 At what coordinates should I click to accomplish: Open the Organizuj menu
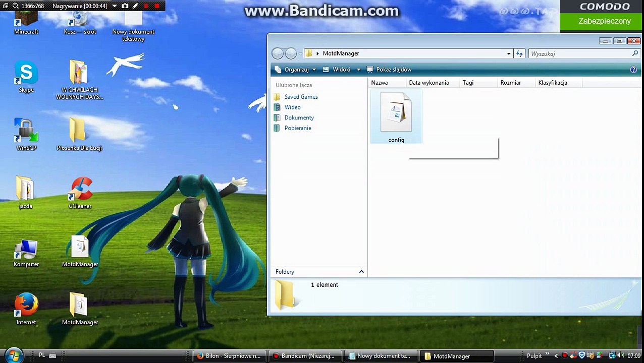coord(295,70)
